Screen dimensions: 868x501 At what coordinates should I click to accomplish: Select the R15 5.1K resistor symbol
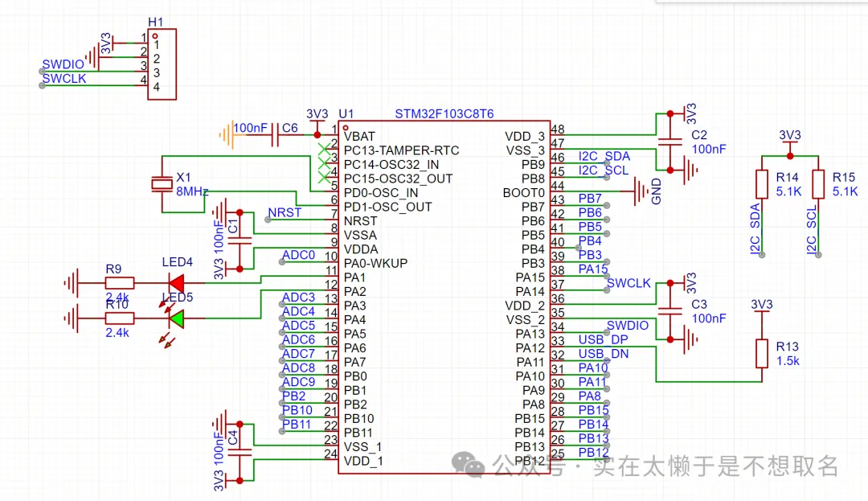(x=818, y=184)
